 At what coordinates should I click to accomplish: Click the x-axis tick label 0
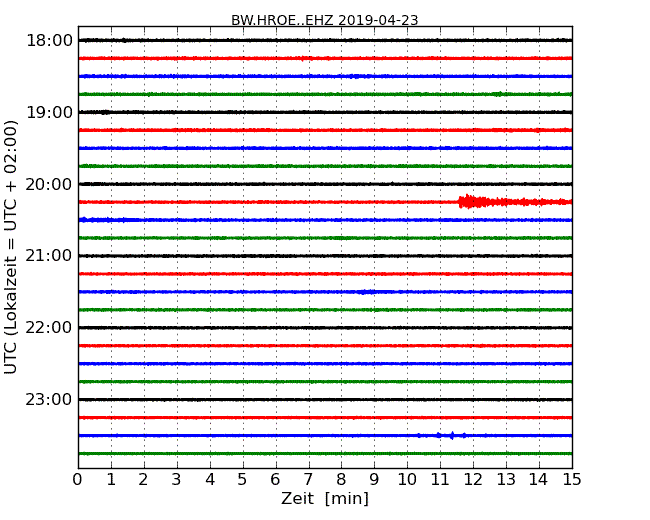(78, 480)
